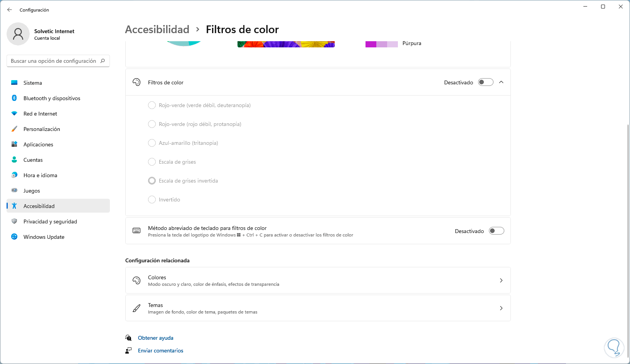
Task: Select Escala de grises invertida radio button
Action: coord(152,181)
